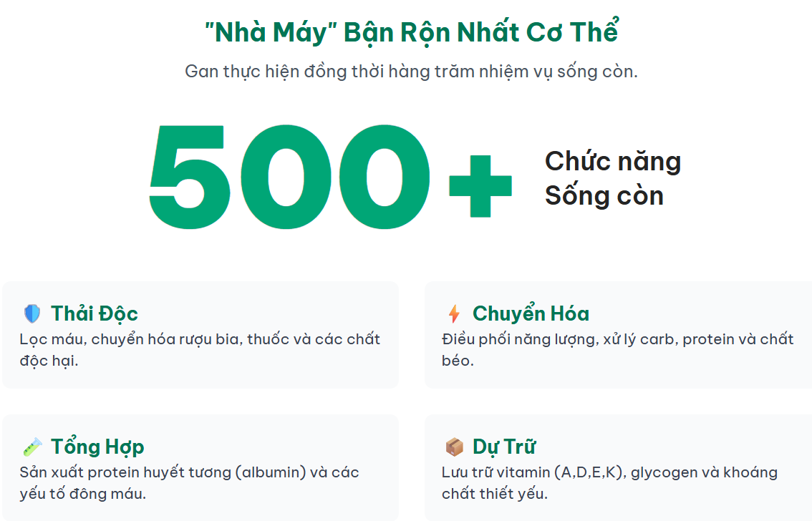Click the lightning bolt icon beside Chuyển Hóa

454,313
